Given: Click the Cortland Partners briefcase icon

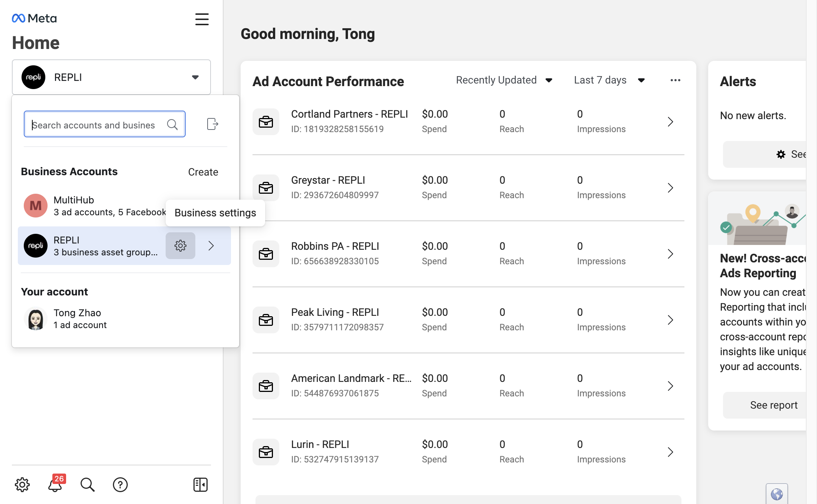Looking at the screenshot, I should coord(266,122).
